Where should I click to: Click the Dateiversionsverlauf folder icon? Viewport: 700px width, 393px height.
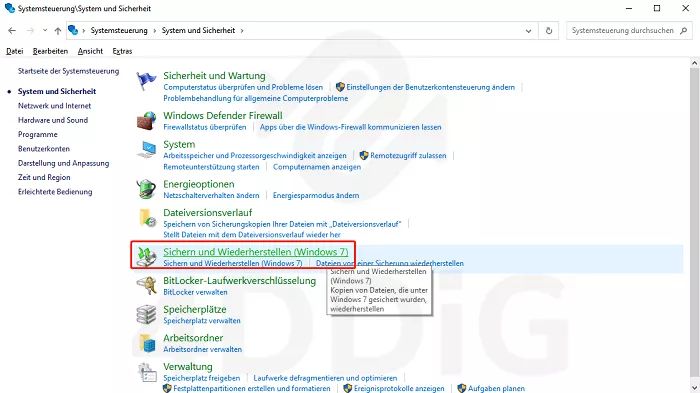(147, 217)
